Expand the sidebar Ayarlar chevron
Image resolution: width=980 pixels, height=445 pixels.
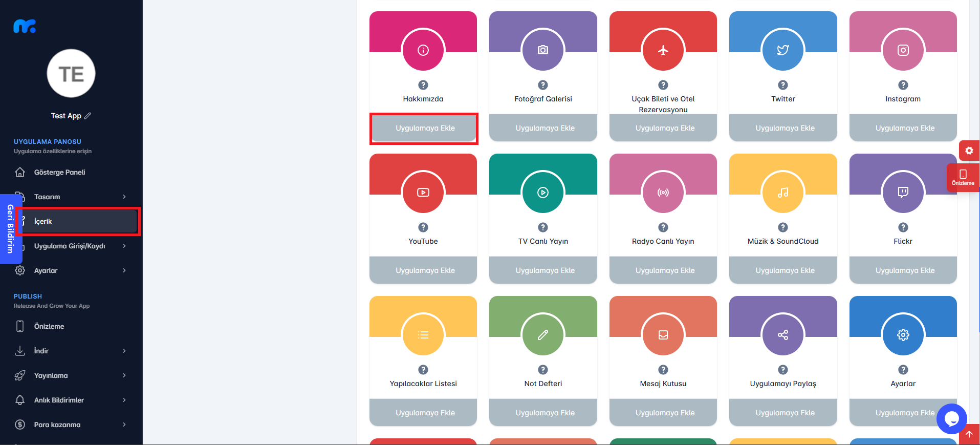pyautogui.click(x=124, y=270)
